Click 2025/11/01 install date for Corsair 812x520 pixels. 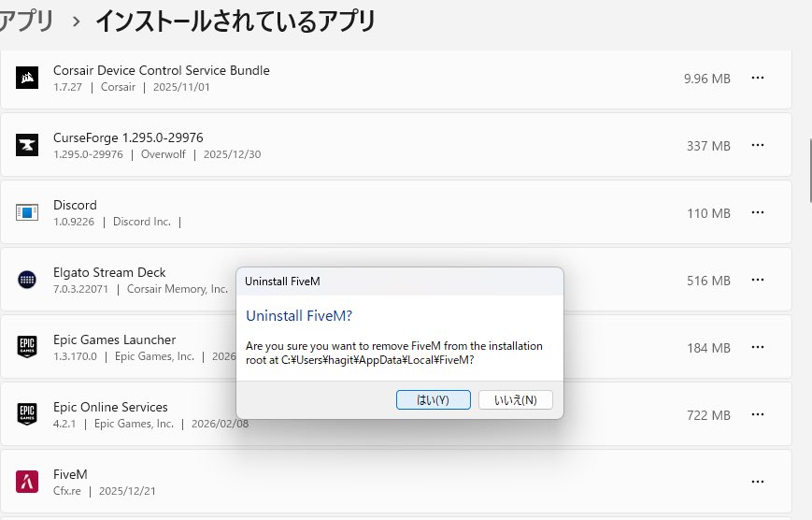[181, 87]
